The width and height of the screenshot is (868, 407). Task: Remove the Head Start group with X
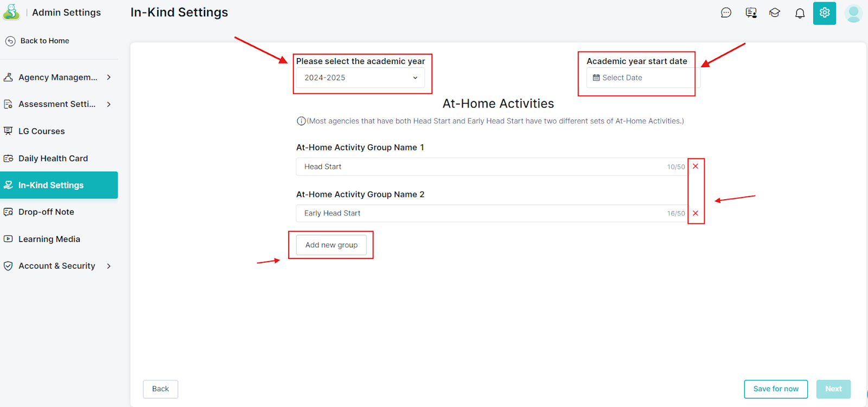[695, 167]
